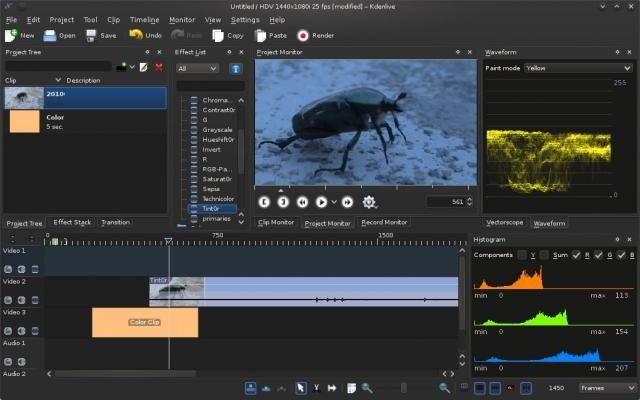Switch to the Effect Stack tab
Viewport: 640px width, 400px height.
[72, 222]
